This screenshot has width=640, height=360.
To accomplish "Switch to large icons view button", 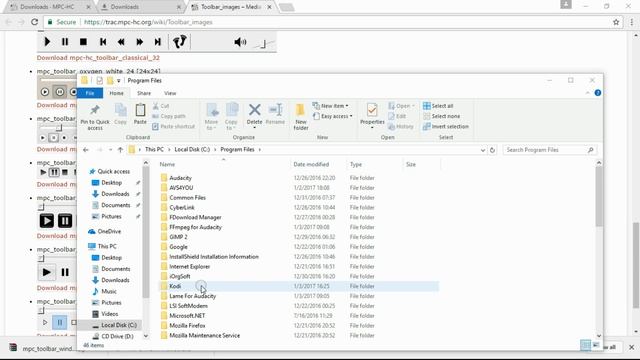I will (x=596, y=345).
